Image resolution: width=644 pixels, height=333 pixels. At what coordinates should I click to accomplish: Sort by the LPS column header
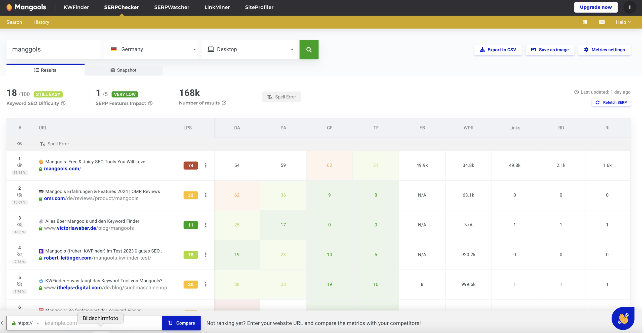[188, 128]
